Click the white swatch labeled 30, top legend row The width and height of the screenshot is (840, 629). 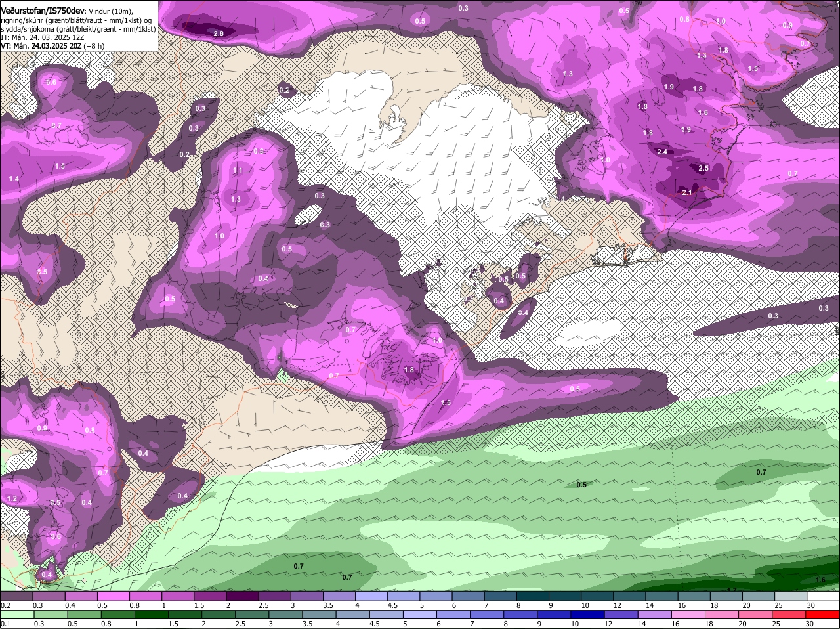click(x=822, y=596)
